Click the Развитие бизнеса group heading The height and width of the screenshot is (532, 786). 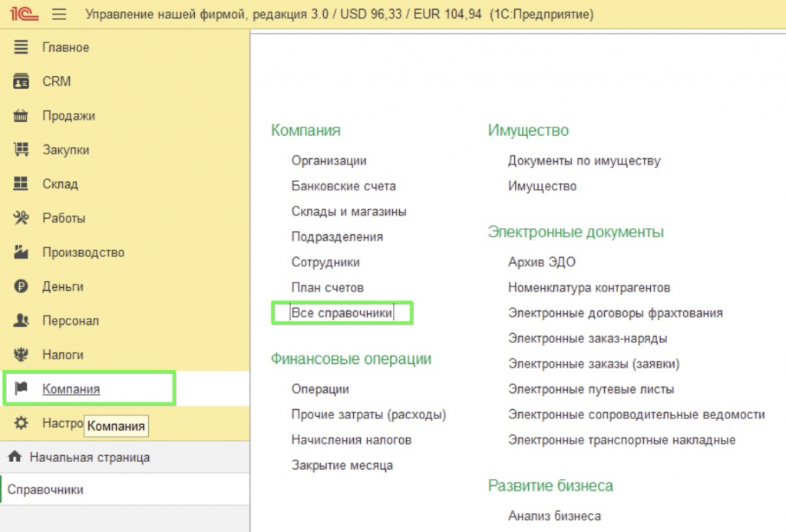[550, 486]
